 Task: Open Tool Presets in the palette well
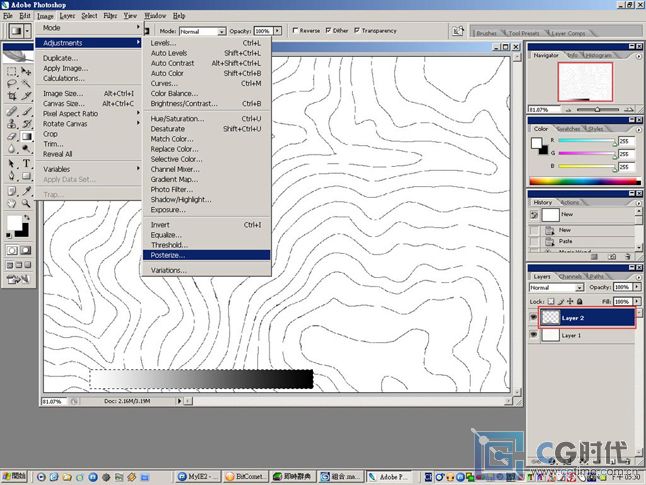523,33
